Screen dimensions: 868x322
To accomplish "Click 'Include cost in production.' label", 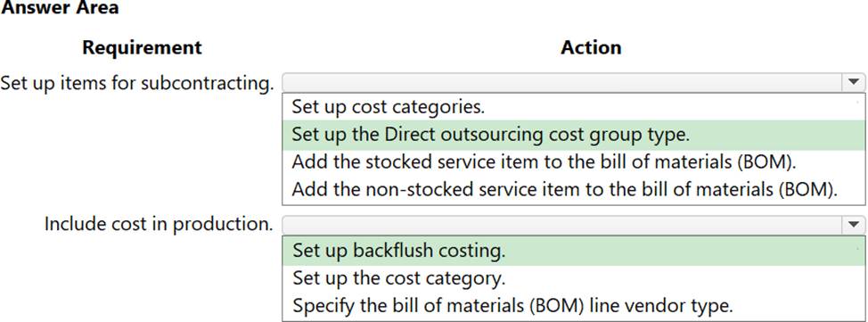I will pyautogui.click(x=159, y=224).
